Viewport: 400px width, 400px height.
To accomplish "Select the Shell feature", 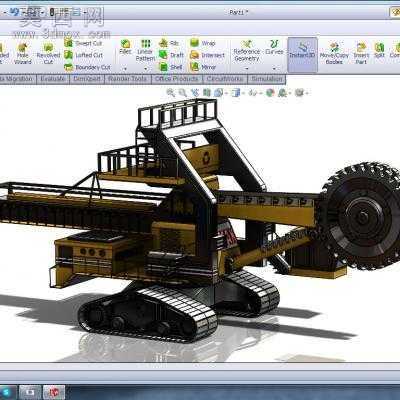I will point(171,67).
